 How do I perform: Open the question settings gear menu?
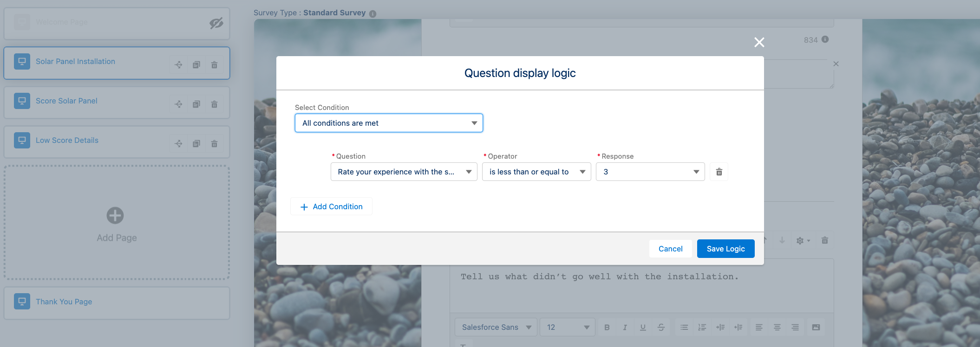tap(803, 240)
